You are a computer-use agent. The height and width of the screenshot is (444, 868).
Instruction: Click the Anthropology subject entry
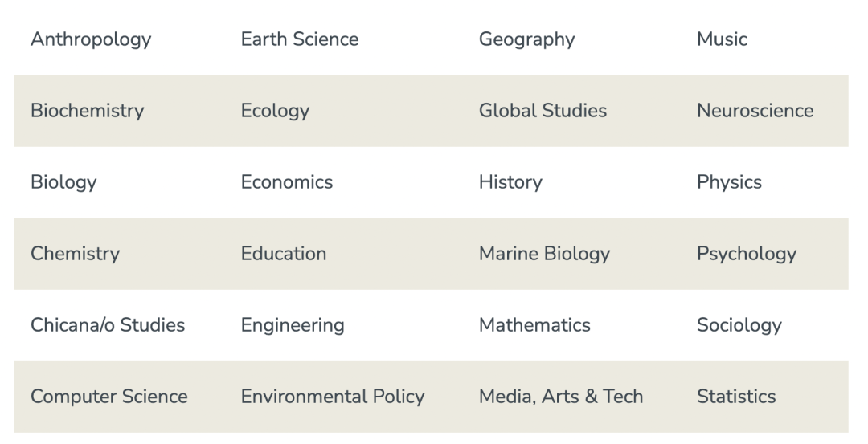[x=91, y=40]
